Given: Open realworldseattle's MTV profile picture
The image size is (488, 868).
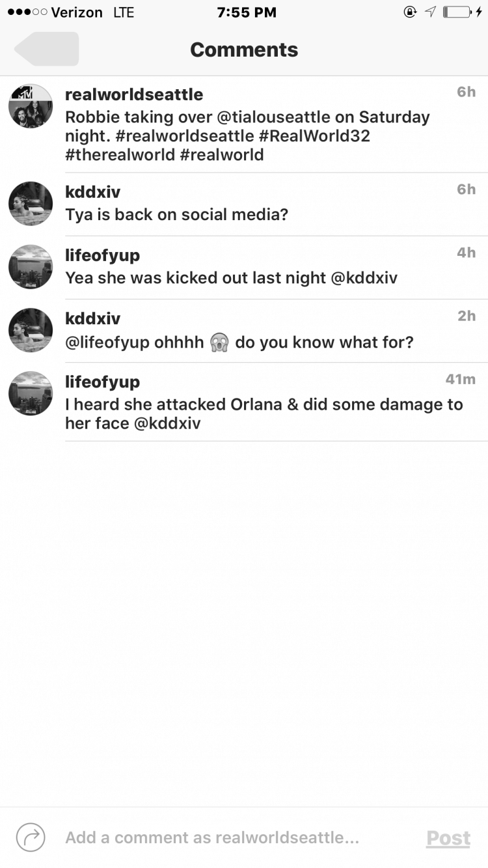Looking at the screenshot, I should (x=31, y=106).
